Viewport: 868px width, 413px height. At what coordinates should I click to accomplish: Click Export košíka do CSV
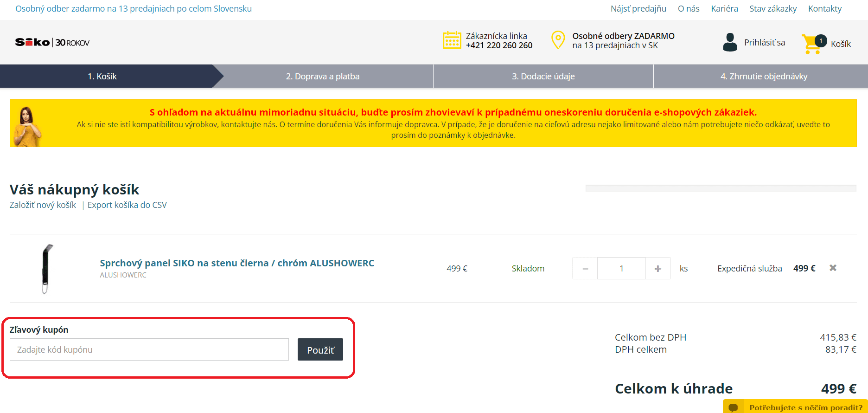click(127, 205)
